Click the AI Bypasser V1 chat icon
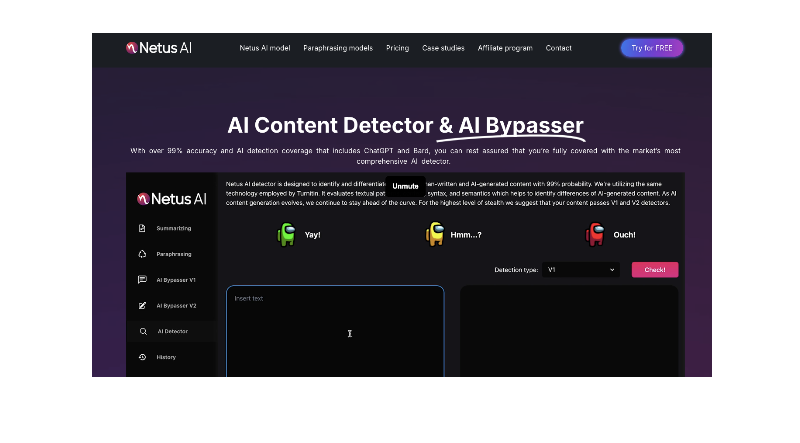The width and height of the screenshot is (800, 443). tap(142, 280)
